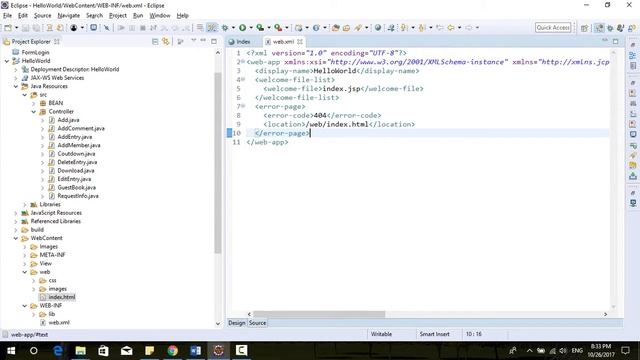Open the Project menu

pyautogui.click(x=118, y=16)
